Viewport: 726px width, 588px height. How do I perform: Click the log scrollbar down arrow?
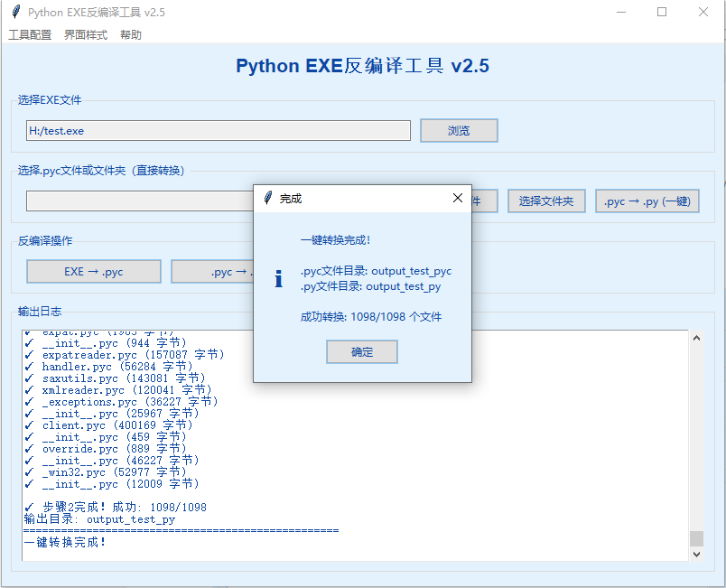[x=696, y=555]
